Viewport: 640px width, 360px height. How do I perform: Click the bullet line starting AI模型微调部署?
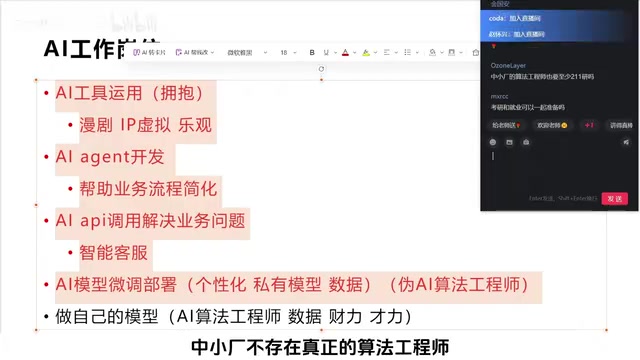tap(292, 284)
